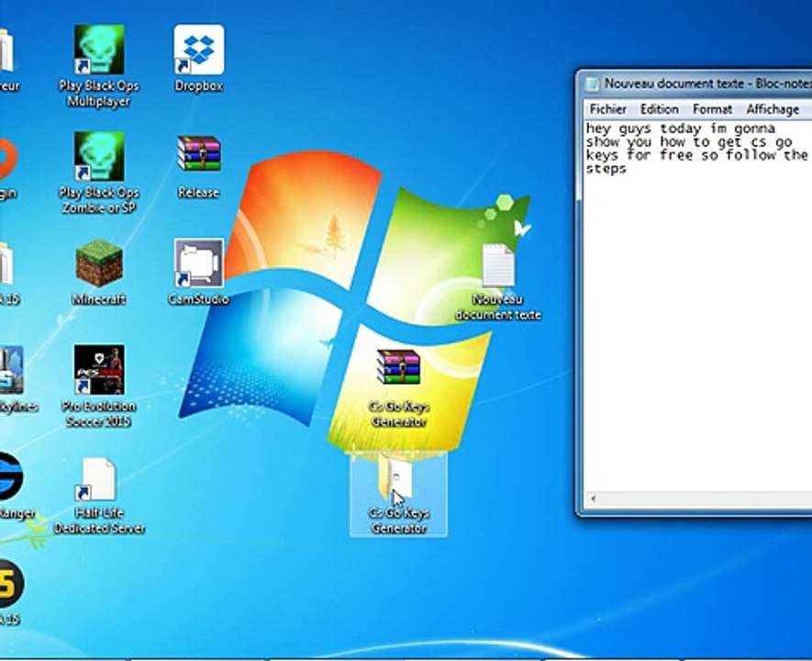Select Nouveau document texte file on desktop
The height and width of the screenshot is (661, 812).
[498, 268]
